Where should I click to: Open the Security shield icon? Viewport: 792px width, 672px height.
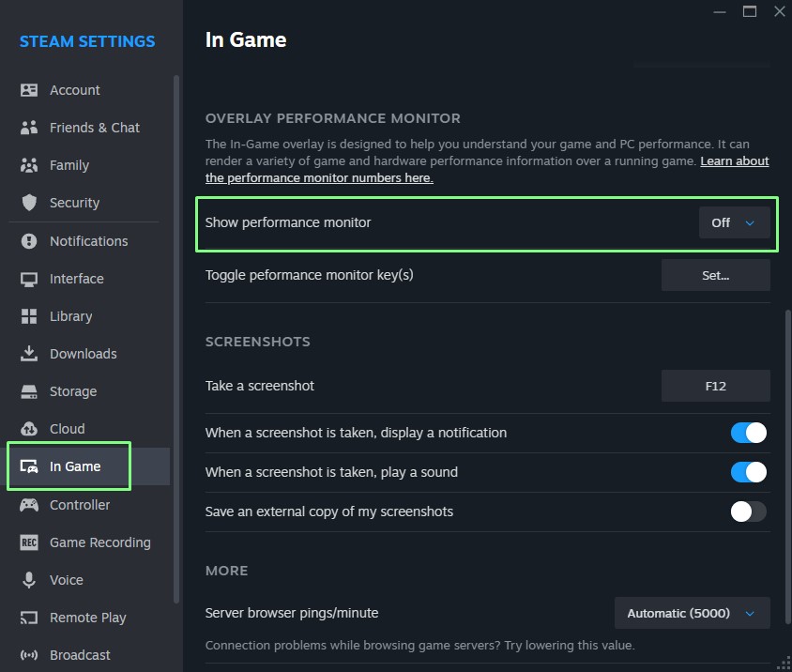(29, 203)
